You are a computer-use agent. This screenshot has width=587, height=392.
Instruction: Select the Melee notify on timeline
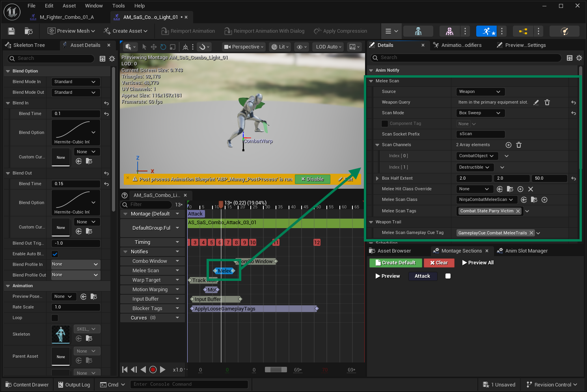[x=224, y=271]
